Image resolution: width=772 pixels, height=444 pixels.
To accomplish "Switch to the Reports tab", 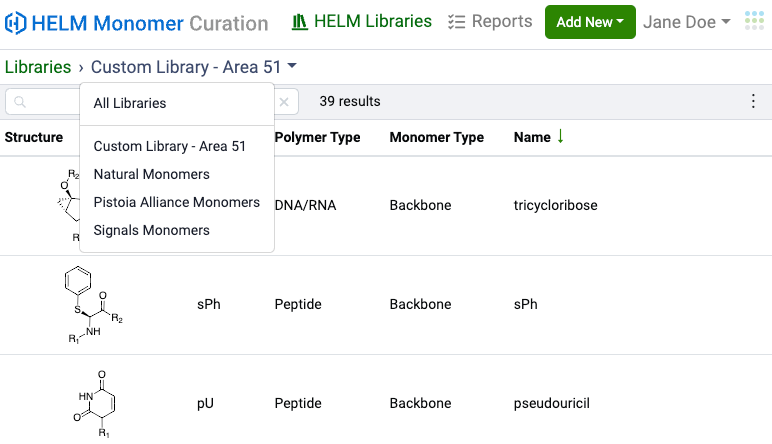I will coord(490,22).
